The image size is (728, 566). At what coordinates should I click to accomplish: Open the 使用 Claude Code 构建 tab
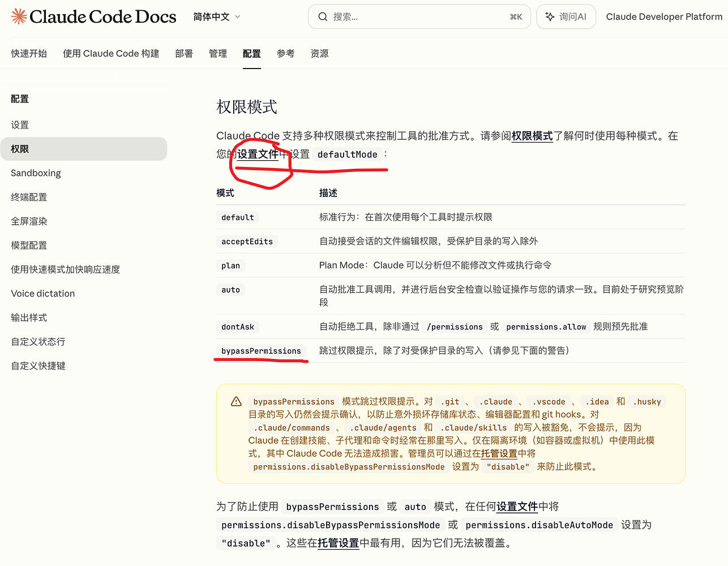point(111,53)
